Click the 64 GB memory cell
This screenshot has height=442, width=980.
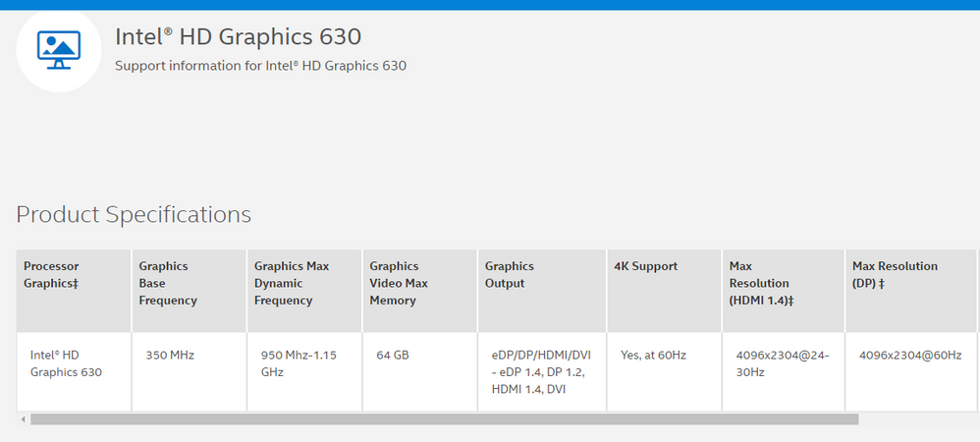pyautogui.click(x=420, y=372)
